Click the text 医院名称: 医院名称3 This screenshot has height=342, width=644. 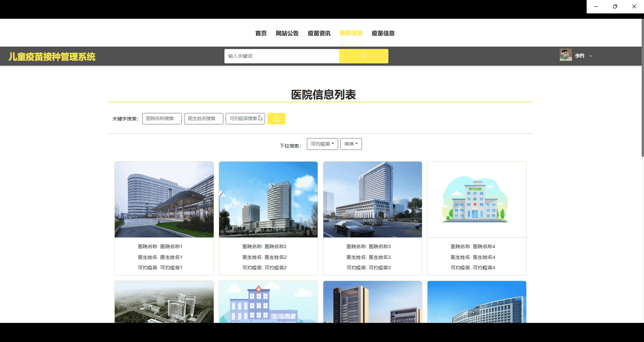pyautogui.click(x=369, y=246)
